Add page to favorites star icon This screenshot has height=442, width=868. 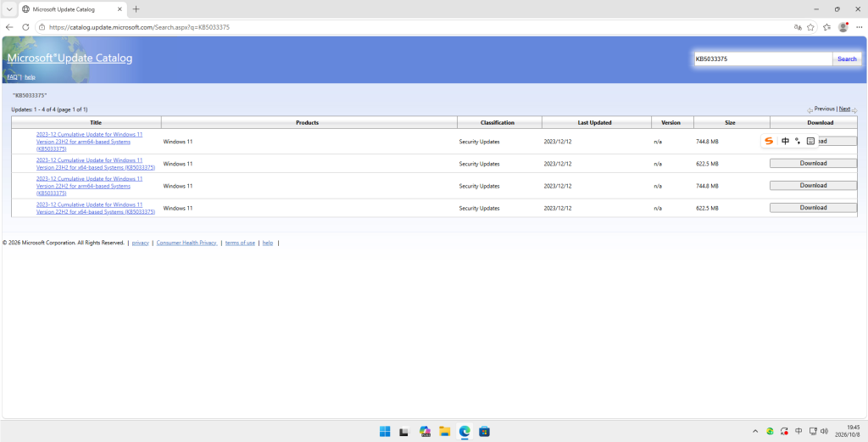(810, 27)
